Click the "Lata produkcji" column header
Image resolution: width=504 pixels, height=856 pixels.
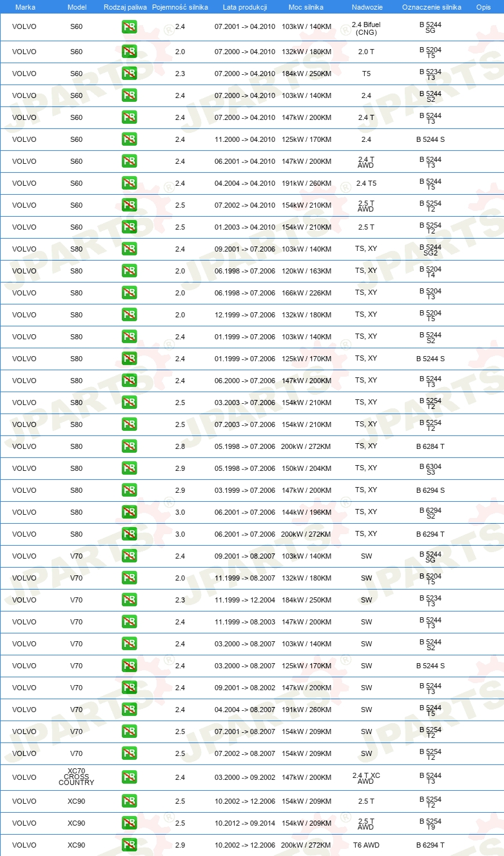point(245,6)
